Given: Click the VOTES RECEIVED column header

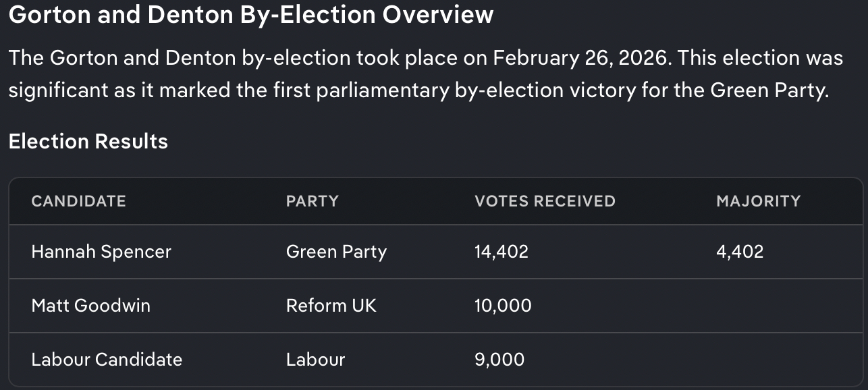Looking at the screenshot, I should pyautogui.click(x=545, y=201).
